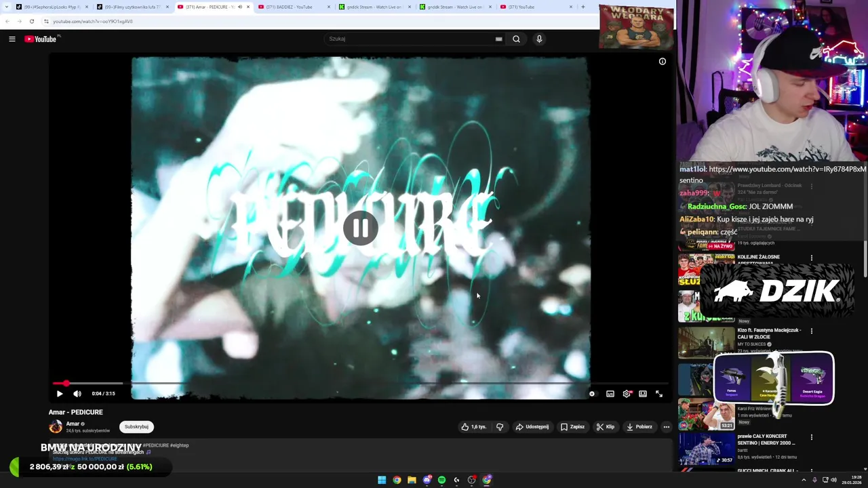Open the on-screen keyboard icon in search
The width and height of the screenshot is (868, 488).
pyautogui.click(x=498, y=39)
